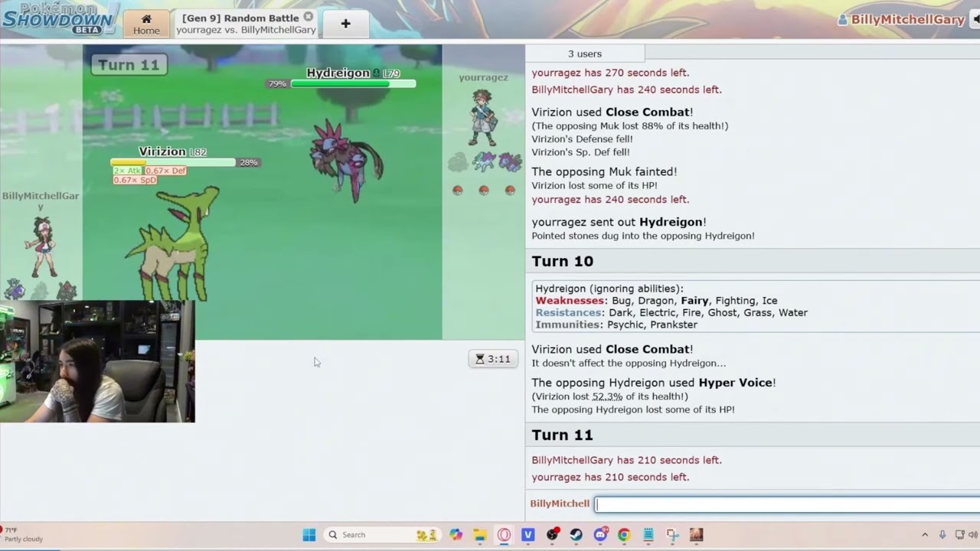
Task: Inspect Virizion's yellow HP bar
Action: point(173,162)
